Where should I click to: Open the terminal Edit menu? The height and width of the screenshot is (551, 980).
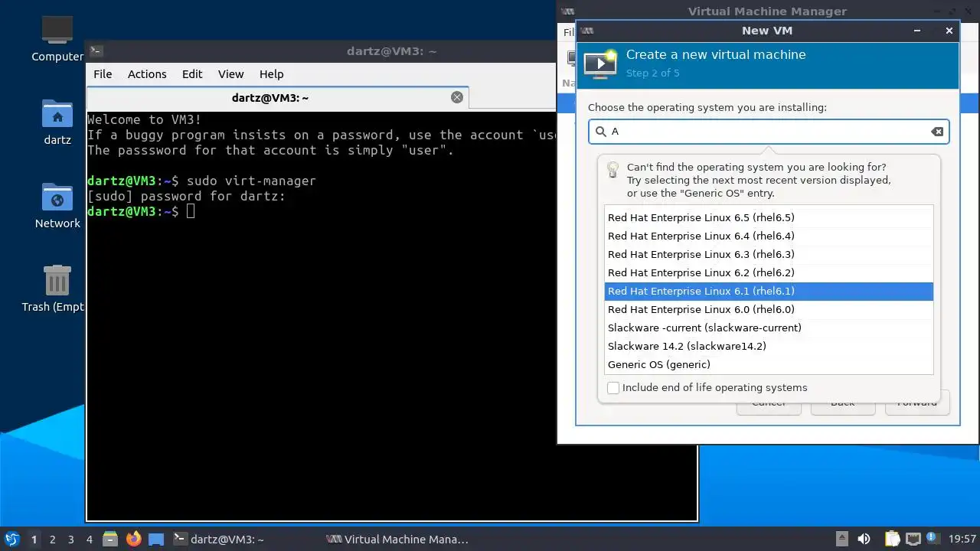(192, 74)
